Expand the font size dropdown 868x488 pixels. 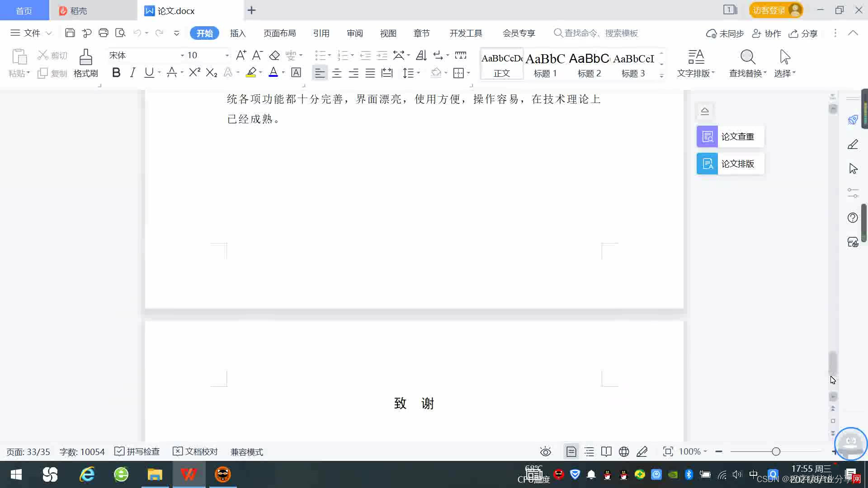click(x=227, y=55)
